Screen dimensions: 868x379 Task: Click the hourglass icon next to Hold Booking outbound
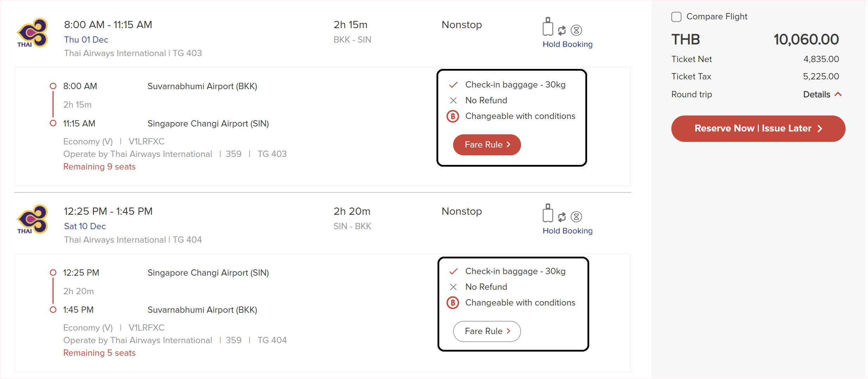click(577, 31)
